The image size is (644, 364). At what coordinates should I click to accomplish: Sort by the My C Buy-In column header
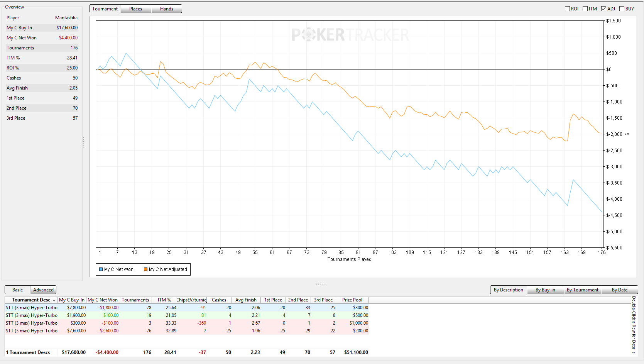(x=72, y=300)
